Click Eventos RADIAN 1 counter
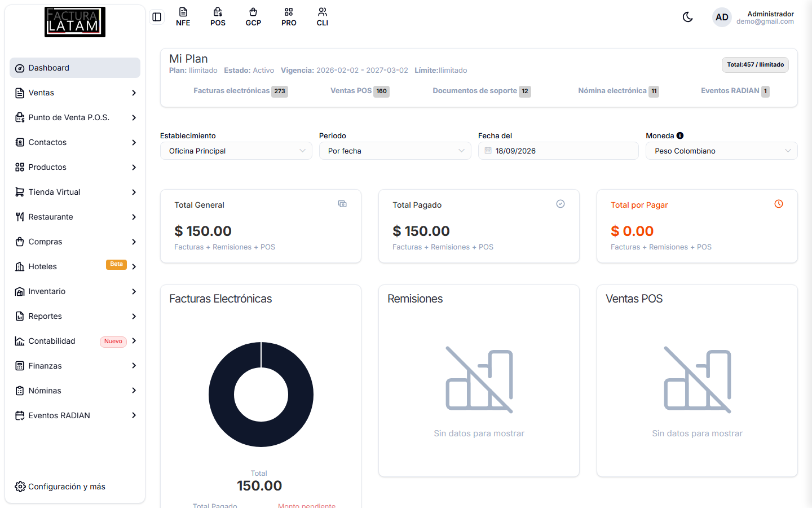 coord(735,91)
